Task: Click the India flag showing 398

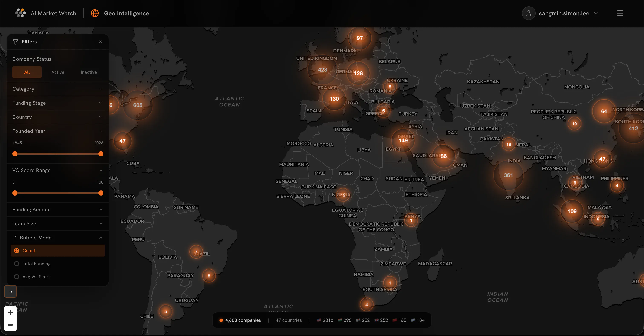Action: coord(340,320)
